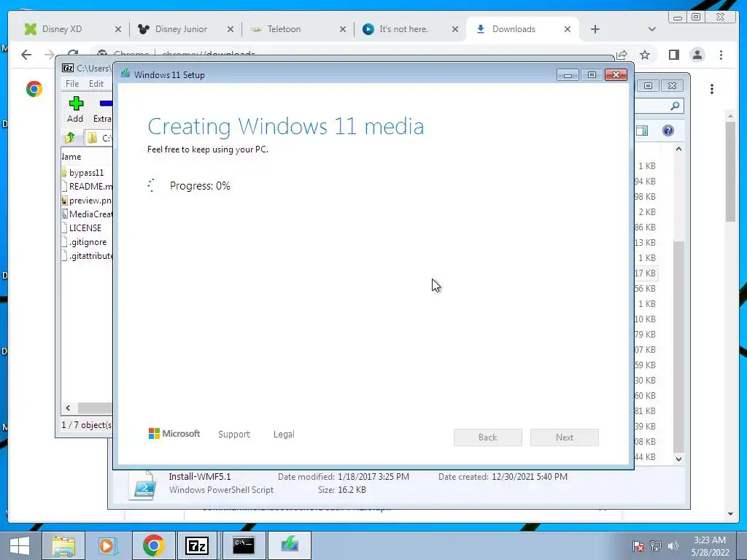747x560 pixels.
Task: Click the network tray icon
Action: pos(656,546)
